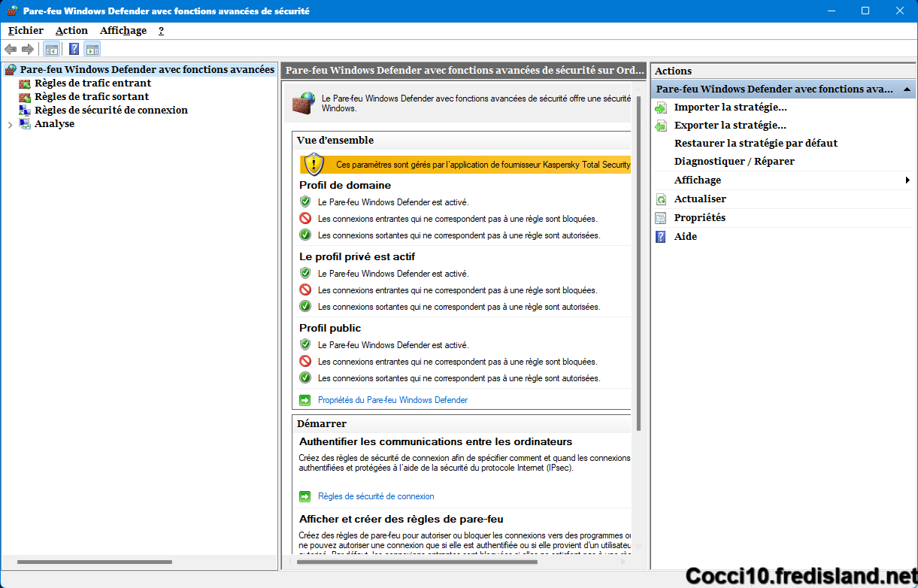Toggle the console tree pane toolbar icon
Image resolution: width=918 pixels, height=588 pixels.
pyautogui.click(x=51, y=50)
